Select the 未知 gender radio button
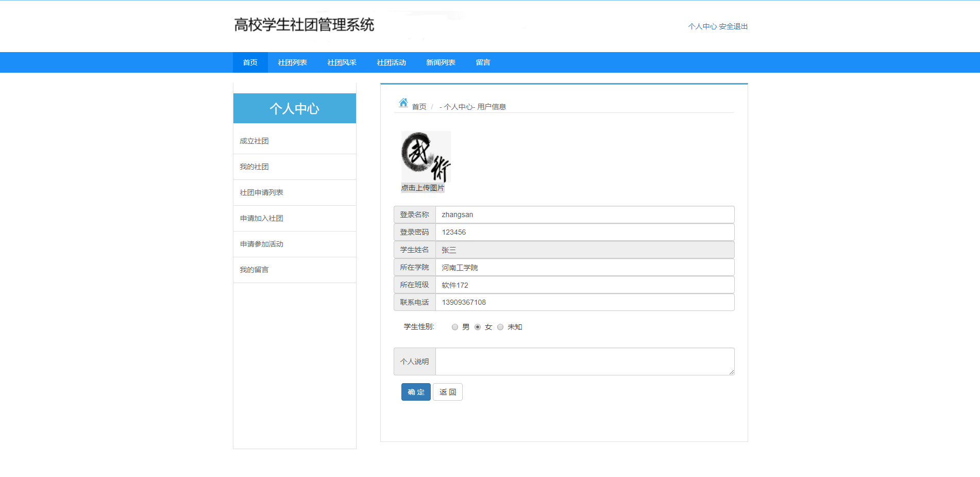The width and height of the screenshot is (980, 477). pos(500,326)
